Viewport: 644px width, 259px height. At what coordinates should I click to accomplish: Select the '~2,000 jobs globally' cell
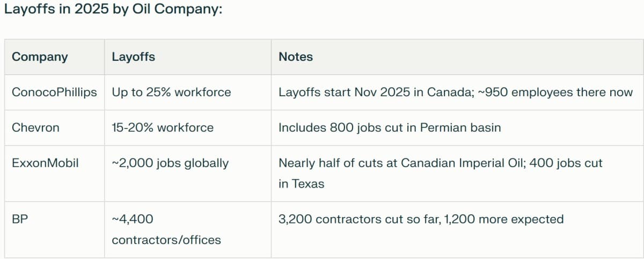coord(170,163)
